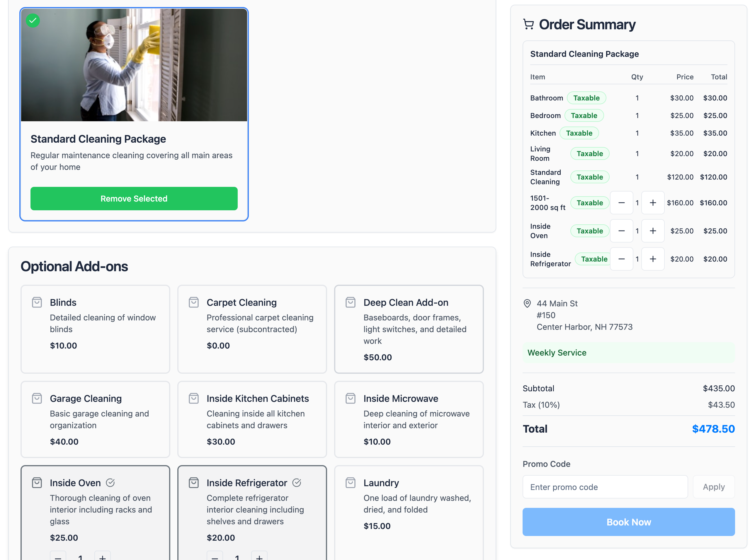This screenshot has height=560, width=755.
Task: Click the bag icon on the Blinds card
Action: (37, 302)
